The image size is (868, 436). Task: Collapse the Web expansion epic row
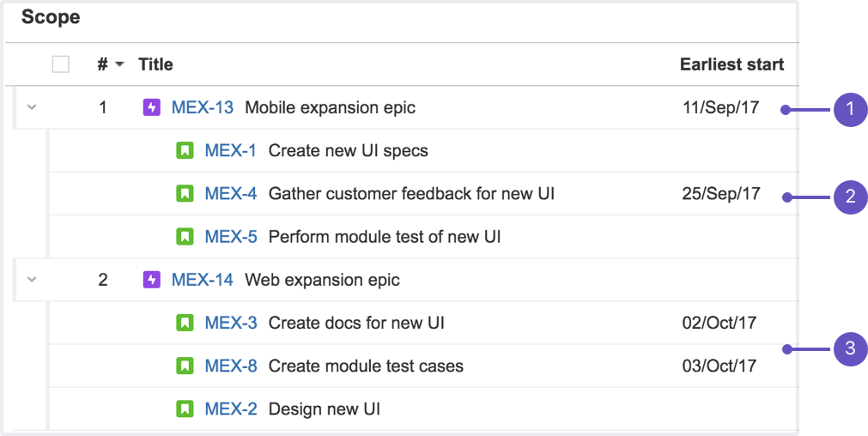(32, 280)
